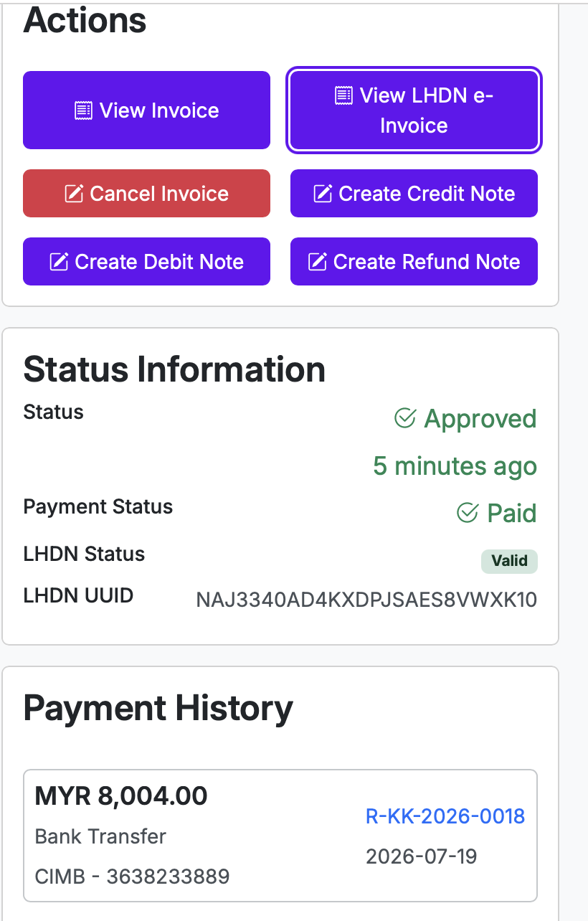
Task: Open receipt link R-KK-2026-0018
Action: coord(445,816)
